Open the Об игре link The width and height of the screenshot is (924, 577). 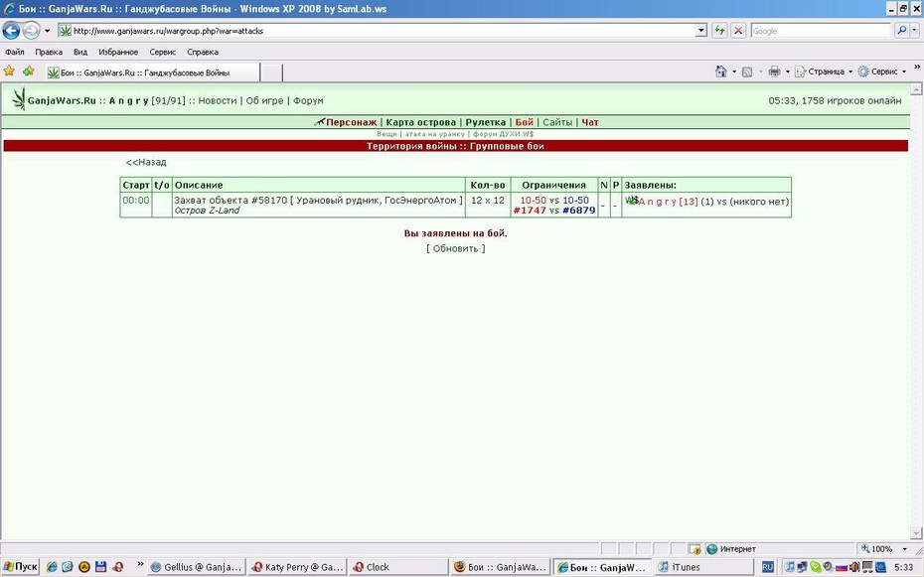(x=264, y=100)
